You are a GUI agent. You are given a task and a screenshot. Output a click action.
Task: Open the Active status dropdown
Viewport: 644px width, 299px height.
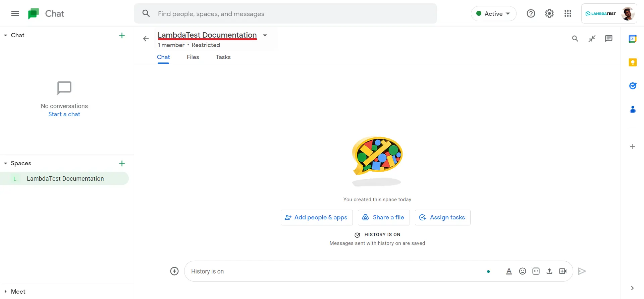coord(493,14)
